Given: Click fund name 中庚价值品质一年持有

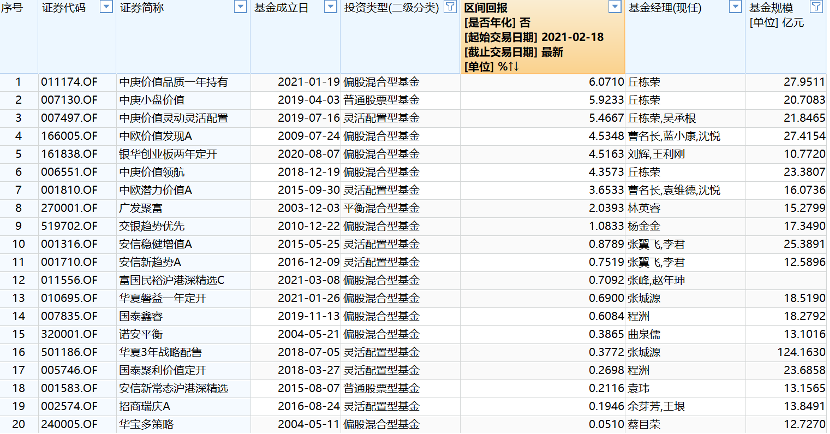Looking at the screenshot, I should [174, 82].
